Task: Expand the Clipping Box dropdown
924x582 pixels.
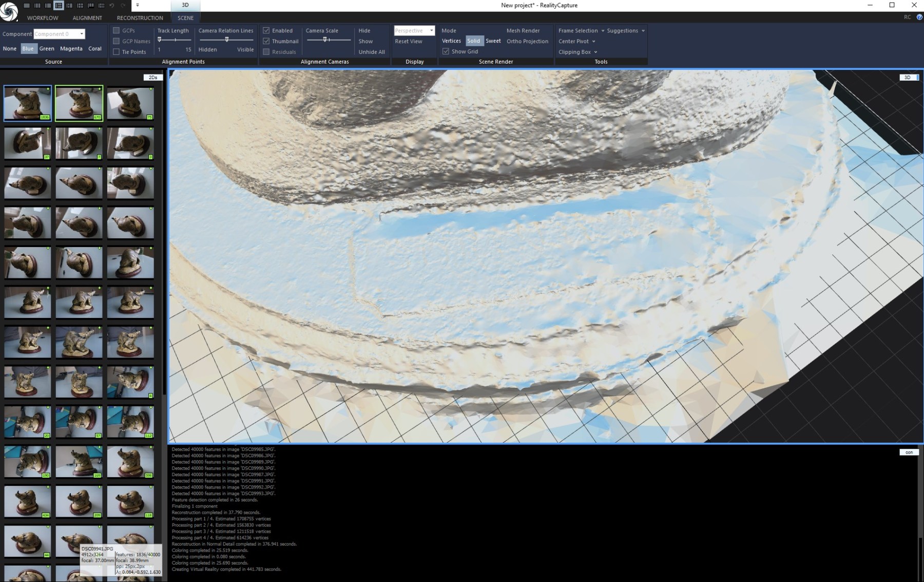Action: (595, 52)
